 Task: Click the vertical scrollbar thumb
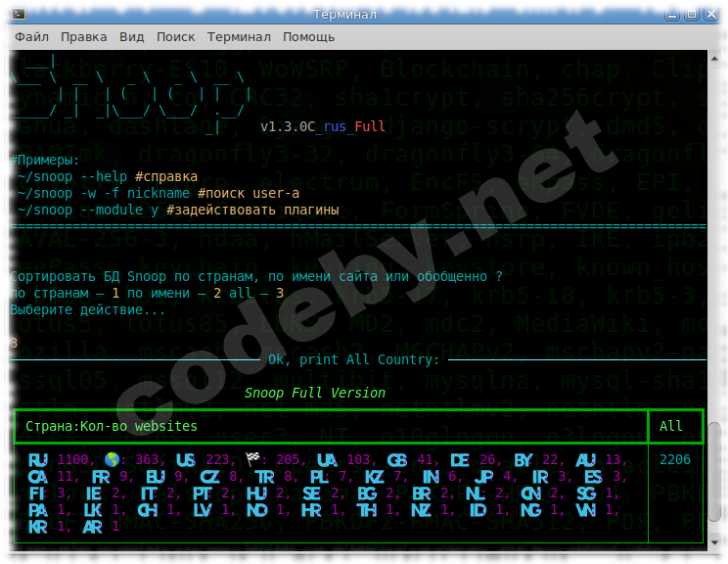tap(714, 472)
